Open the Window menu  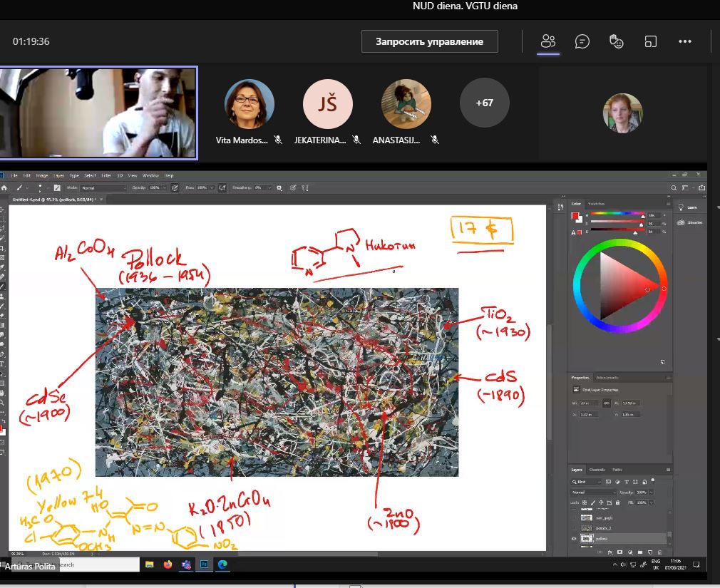150,175
